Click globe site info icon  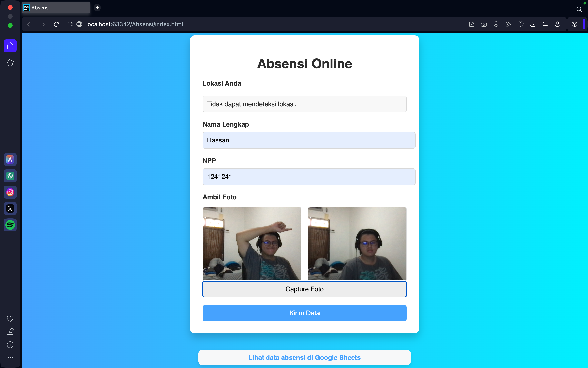(x=79, y=24)
